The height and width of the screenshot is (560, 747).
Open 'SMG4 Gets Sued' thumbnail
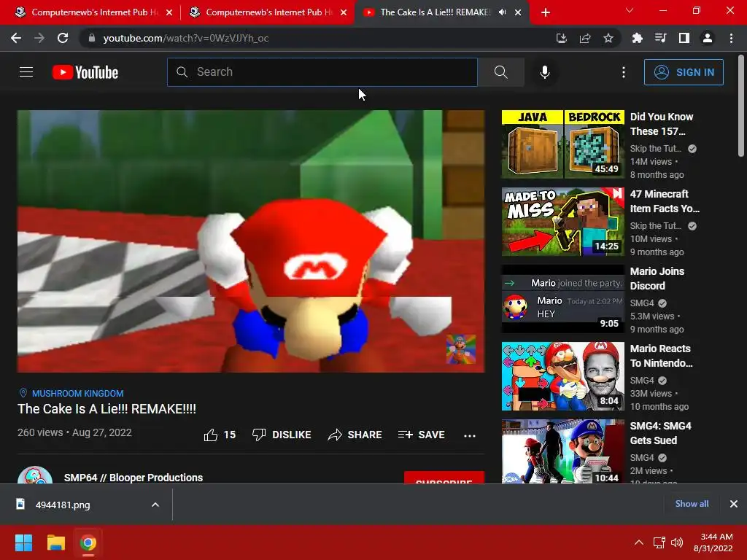pos(562,451)
